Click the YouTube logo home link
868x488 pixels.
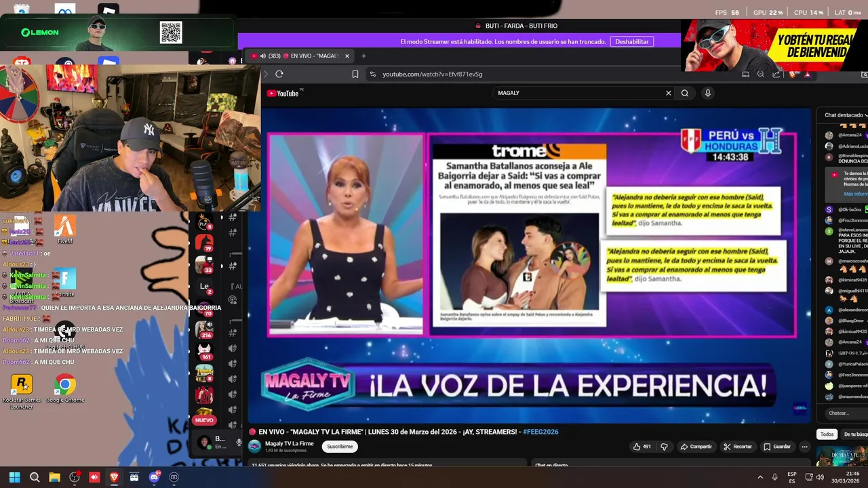283,93
